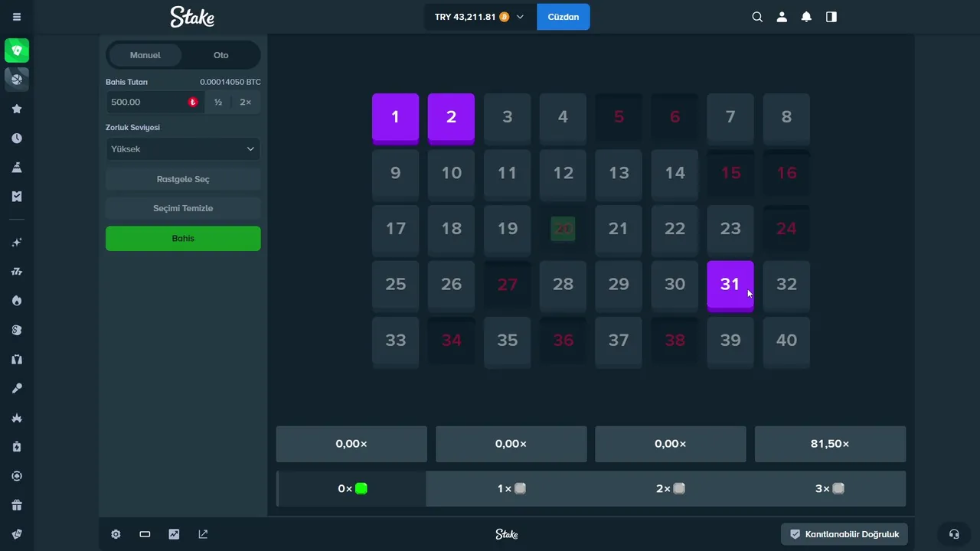Switch to Oto betting mode
980x551 pixels.
click(x=221, y=55)
